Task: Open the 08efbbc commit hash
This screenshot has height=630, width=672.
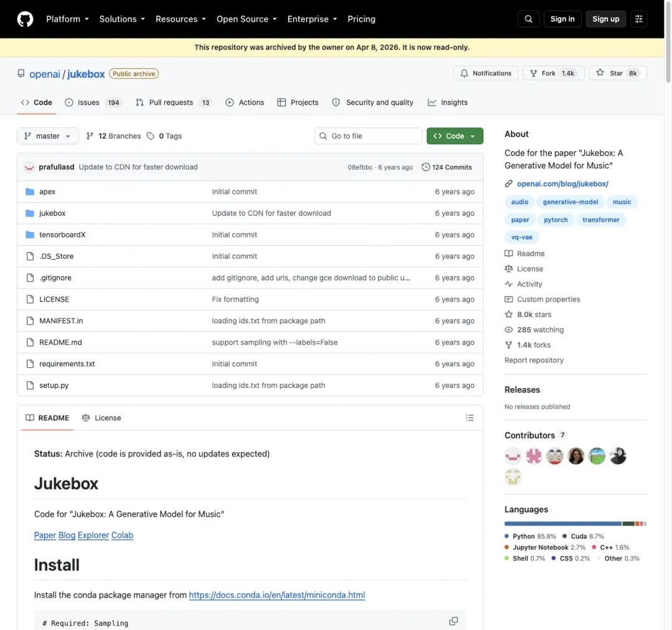Action: click(360, 167)
